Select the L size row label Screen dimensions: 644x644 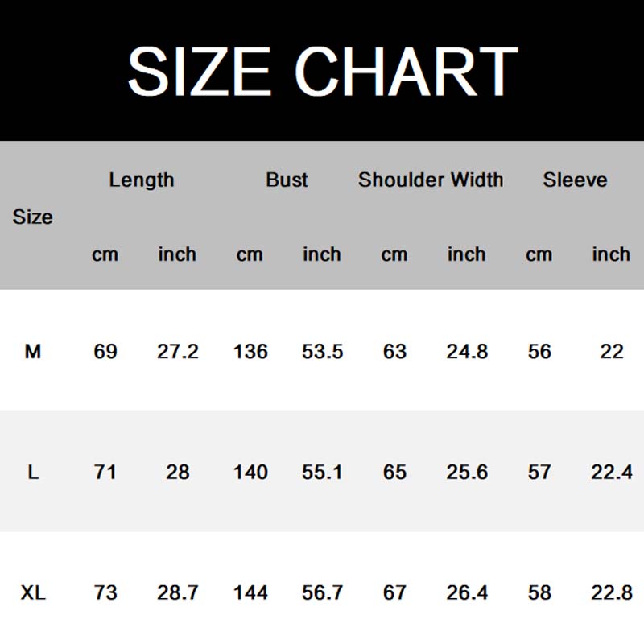click(x=33, y=472)
